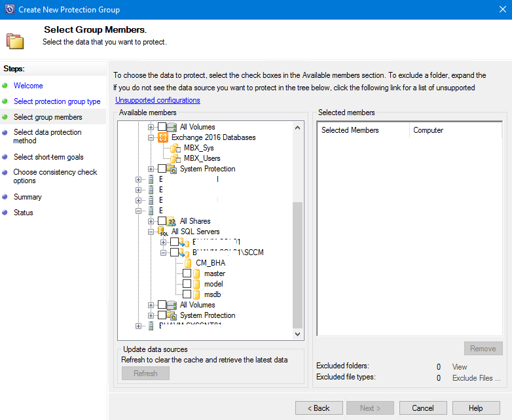Select the MBX_Users database icon
512x420 pixels.
click(x=174, y=158)
